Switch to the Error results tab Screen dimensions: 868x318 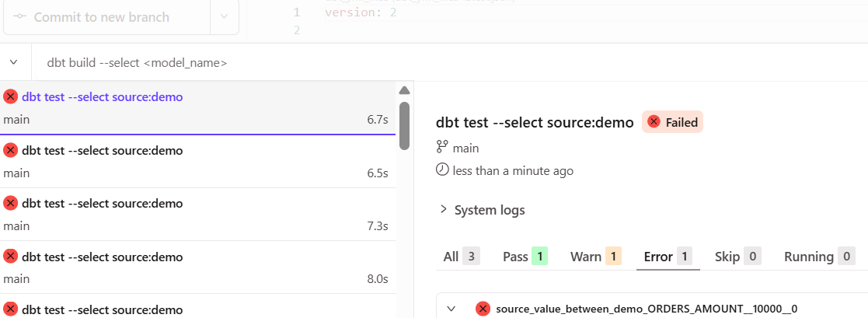pos(668,257)
